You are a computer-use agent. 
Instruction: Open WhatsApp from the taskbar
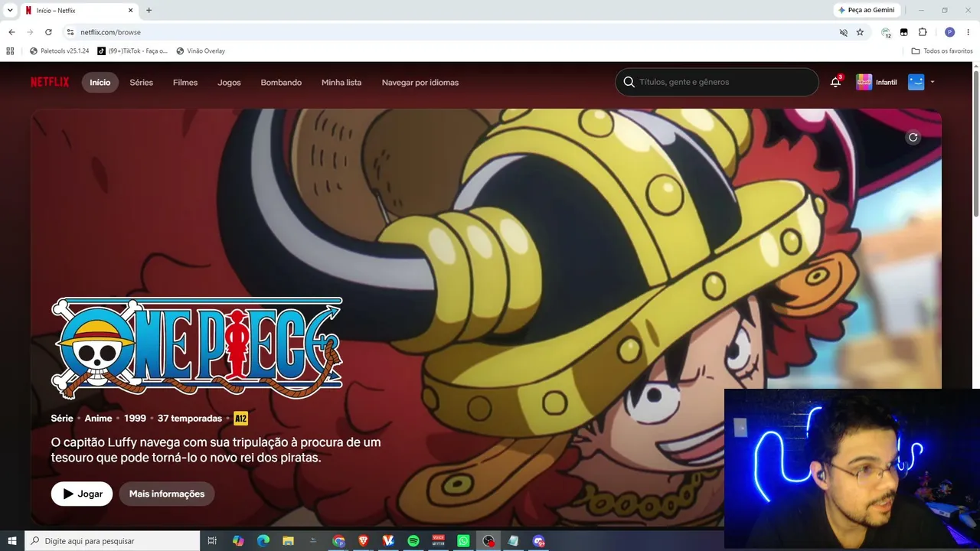tap(463, 541)
